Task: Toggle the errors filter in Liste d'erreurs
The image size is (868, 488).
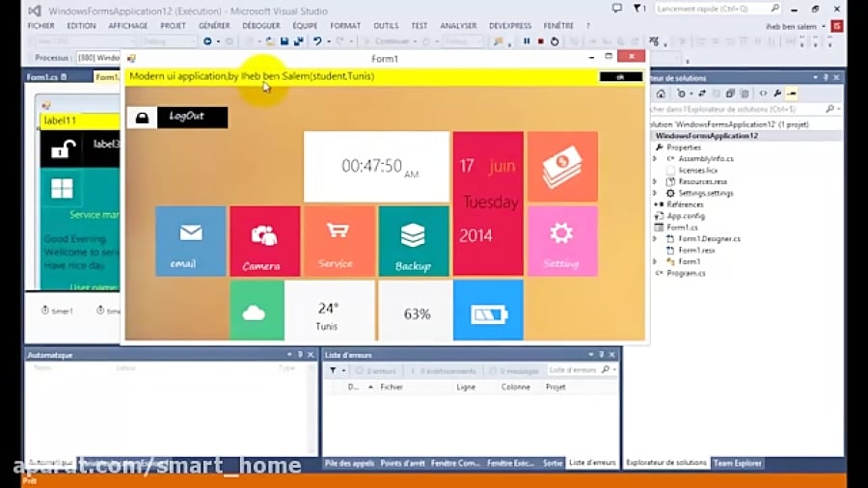Action: (x=376, y=370)
